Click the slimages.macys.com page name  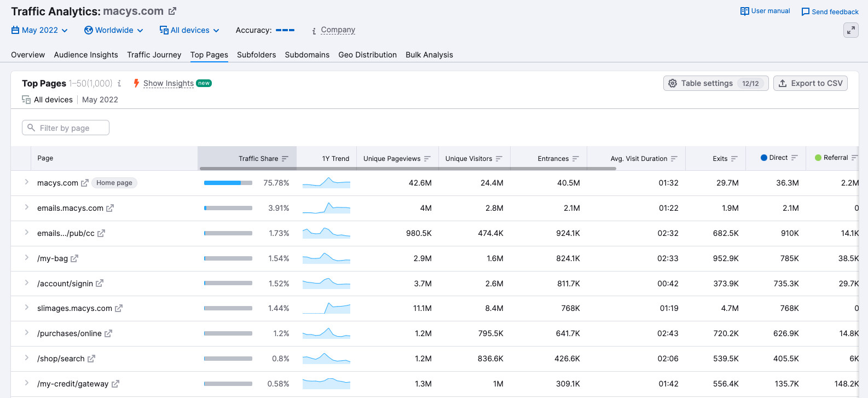point(74,308)
